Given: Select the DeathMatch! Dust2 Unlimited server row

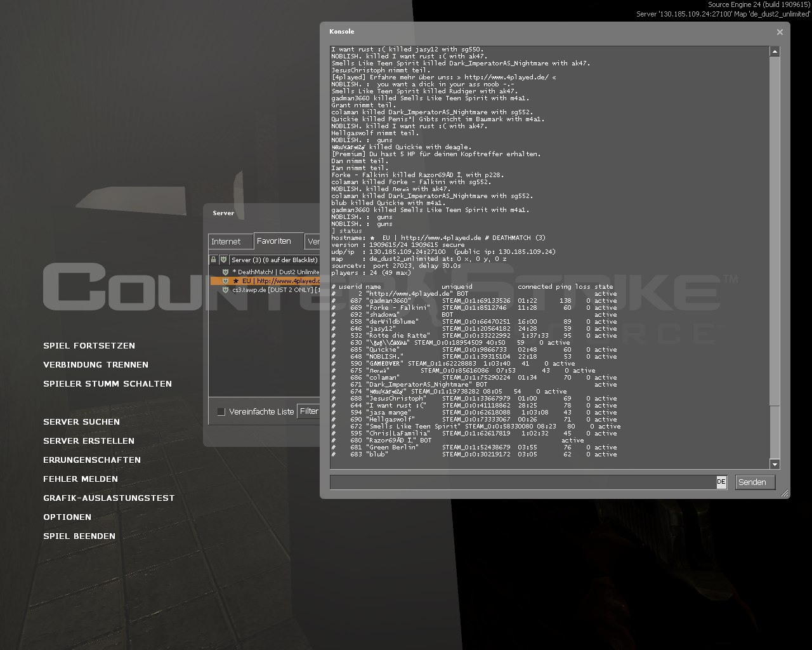Looking at the screenshot, I should (265, 272).
